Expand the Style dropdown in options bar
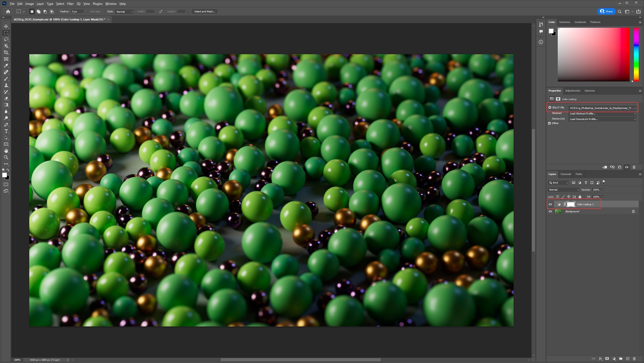 [124, 12]
